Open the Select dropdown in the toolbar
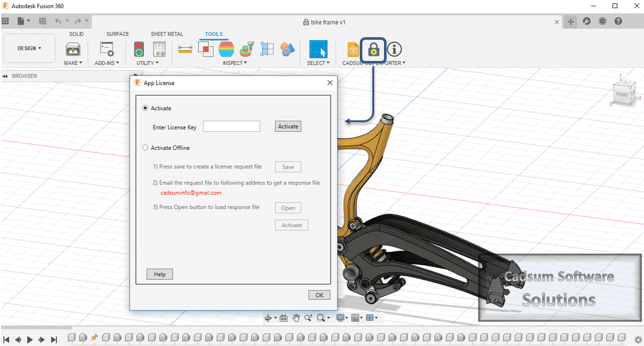 pos(318,62)
